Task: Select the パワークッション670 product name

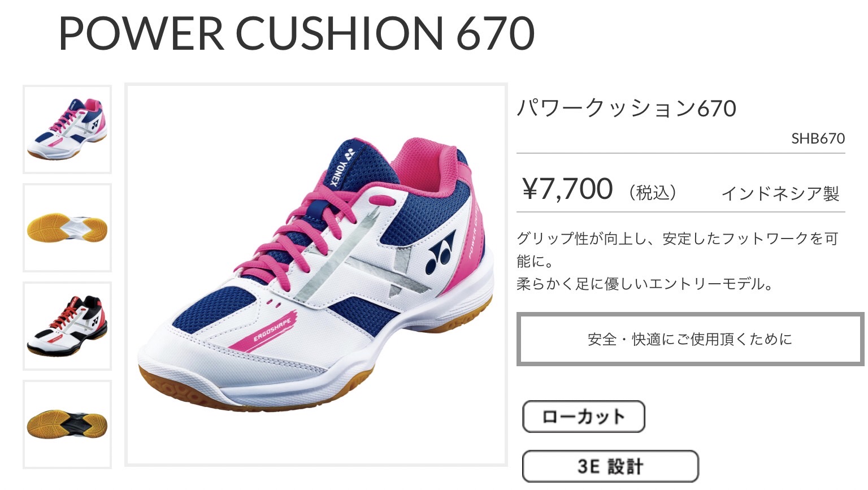Action: [x=627, y=108]
